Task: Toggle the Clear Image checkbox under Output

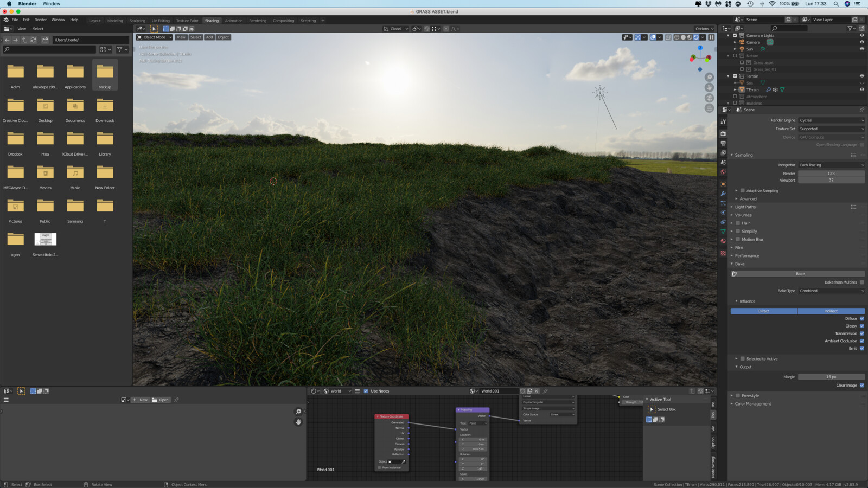Action: click(x=862, y=385)
